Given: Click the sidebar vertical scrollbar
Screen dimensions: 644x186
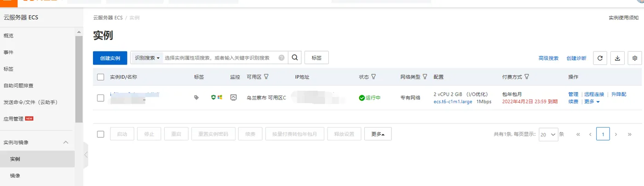Looking at the screenshot, I should (x=79, y=78).
